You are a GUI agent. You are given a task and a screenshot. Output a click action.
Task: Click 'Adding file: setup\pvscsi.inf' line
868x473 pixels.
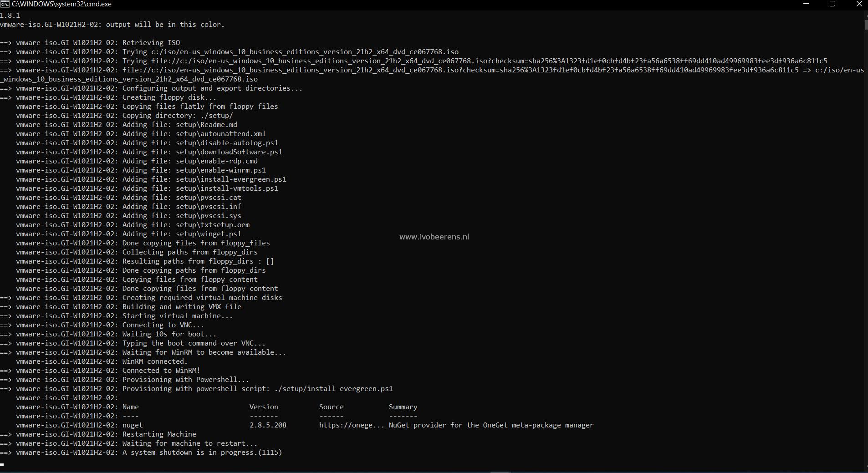182,207
